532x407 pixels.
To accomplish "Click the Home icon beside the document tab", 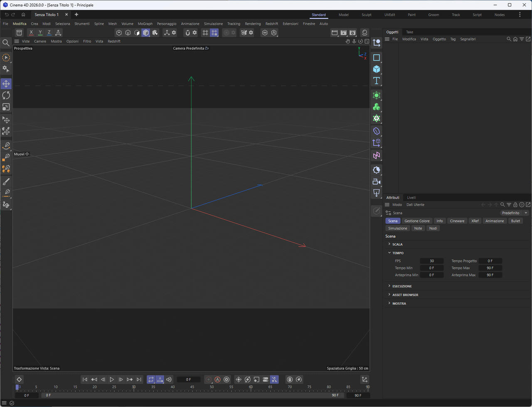I will 24,15.
